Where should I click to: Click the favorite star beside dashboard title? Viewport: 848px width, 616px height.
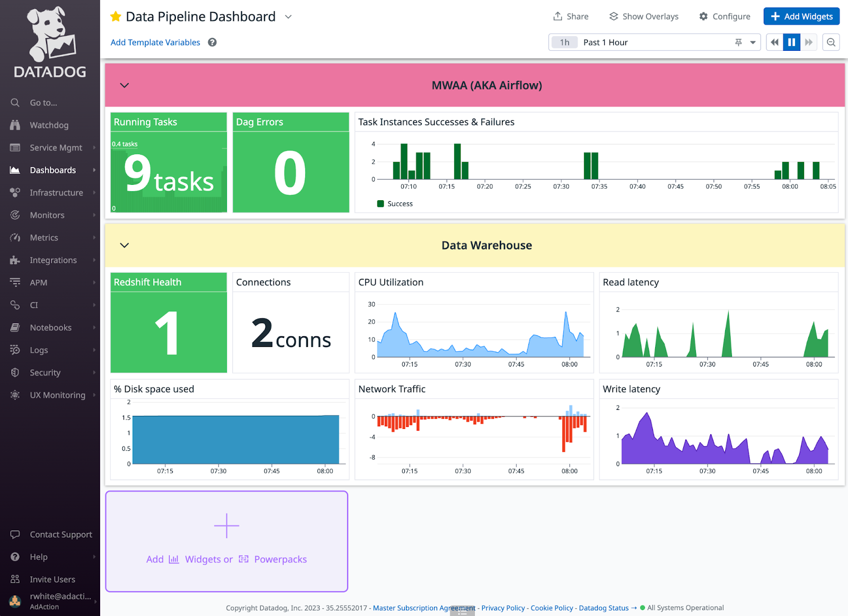(116, 16)
